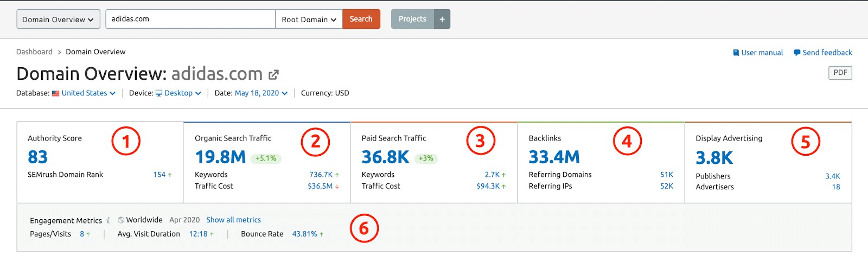The image size is (868, 262).
Task: Click the Worldwide globe icon
Action: point(121,220)
